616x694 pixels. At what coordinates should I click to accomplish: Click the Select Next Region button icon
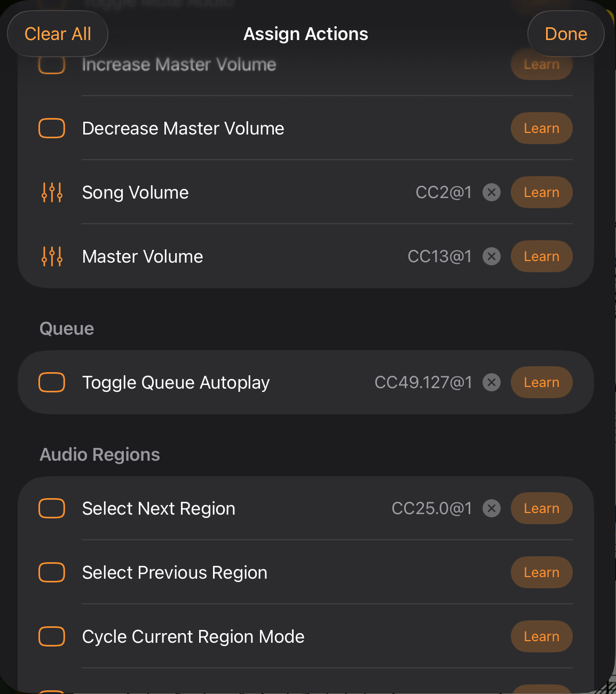point(52,508)
